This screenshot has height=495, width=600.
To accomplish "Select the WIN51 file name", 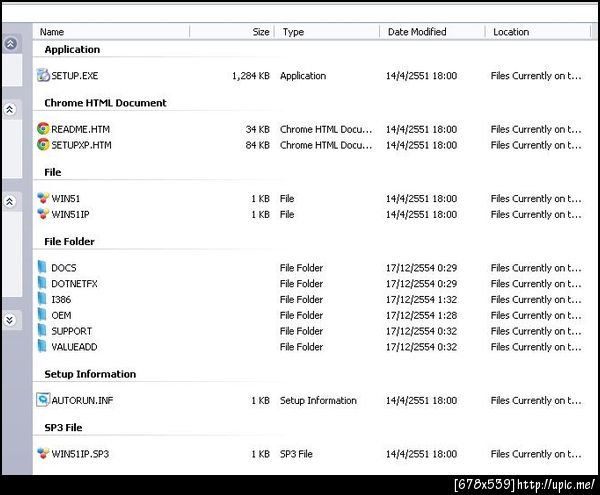I will click(x=66, y=199).
